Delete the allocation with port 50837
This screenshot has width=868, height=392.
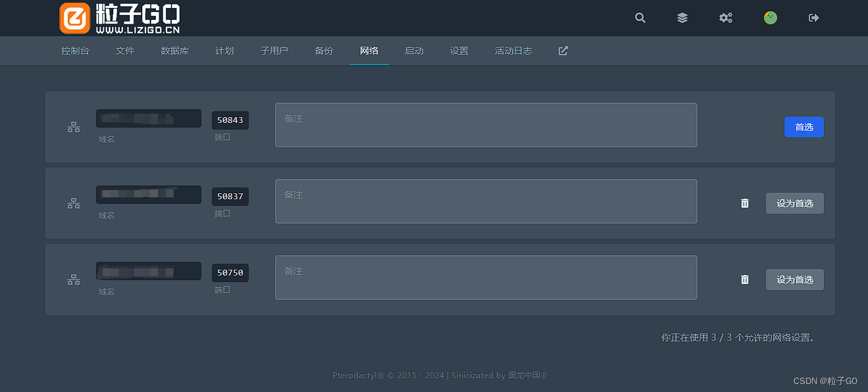745,203
